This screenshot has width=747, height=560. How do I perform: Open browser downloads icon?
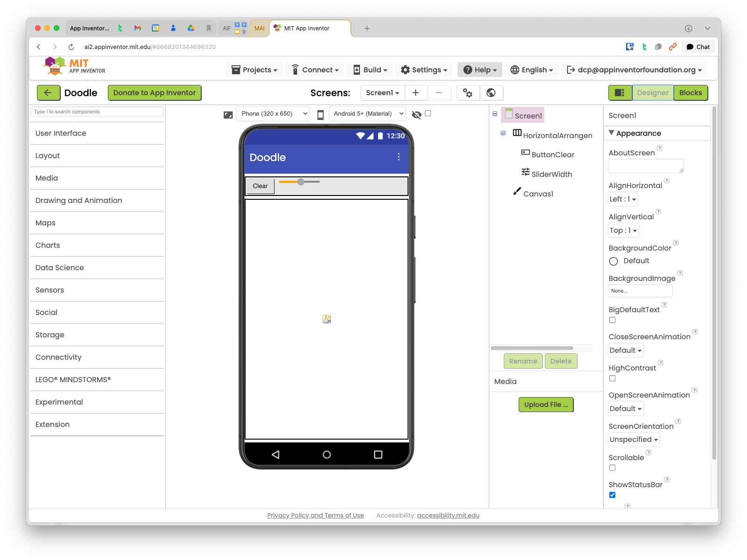(689, 28)
